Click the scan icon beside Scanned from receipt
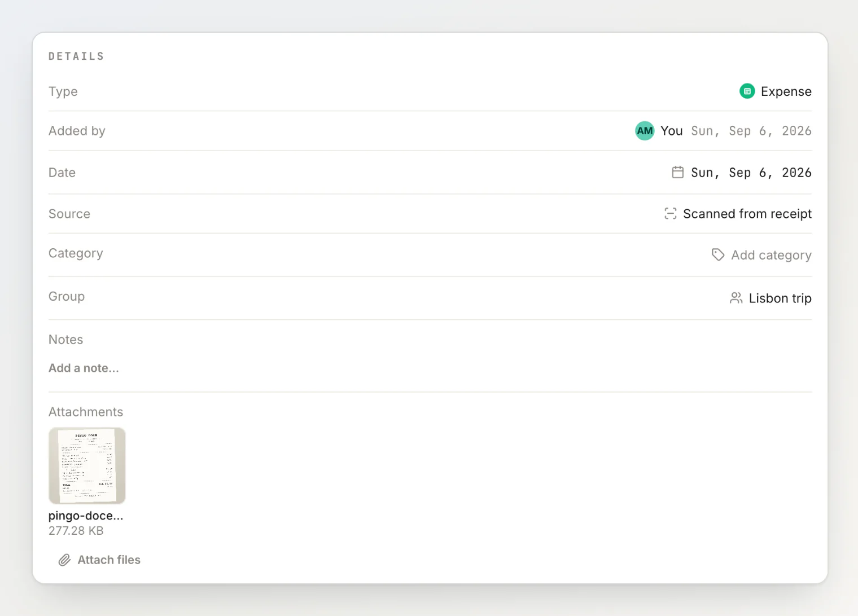 point(671,213)
